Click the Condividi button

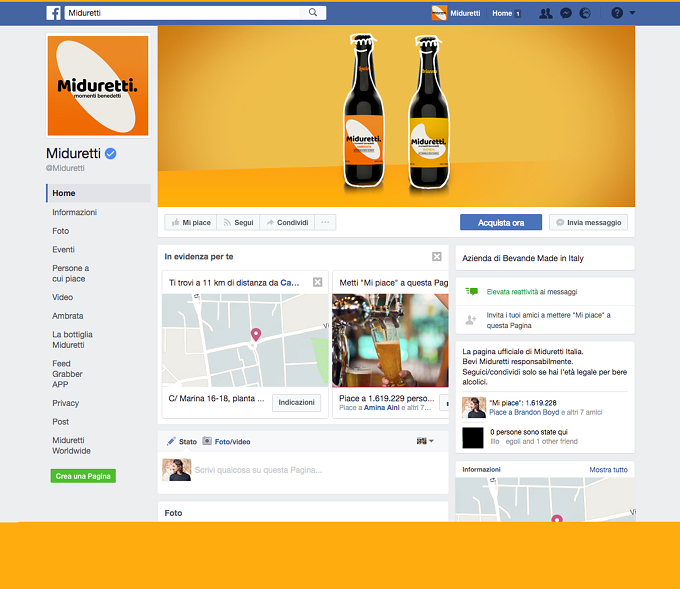(287, 223)
